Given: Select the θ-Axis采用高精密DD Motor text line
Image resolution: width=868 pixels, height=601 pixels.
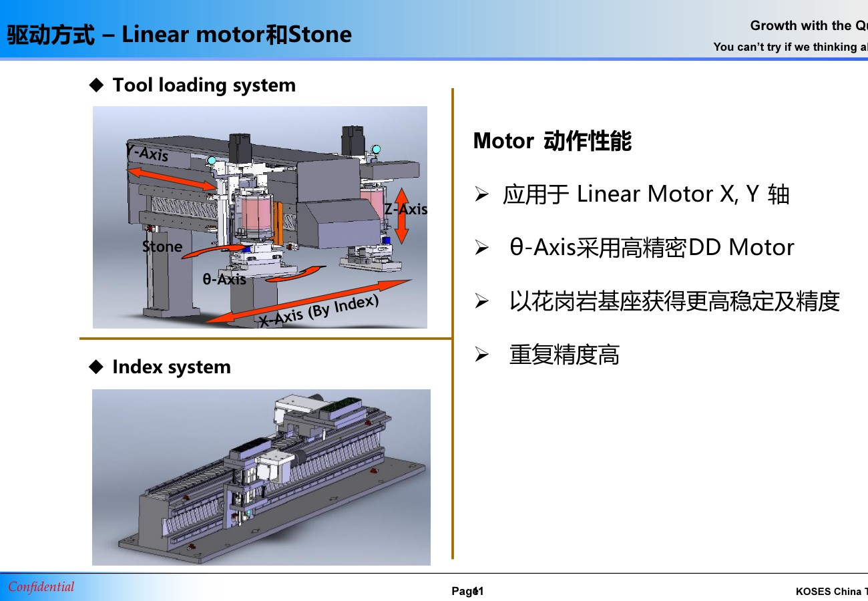Looking at the screenshot, I should click(652, 248).
